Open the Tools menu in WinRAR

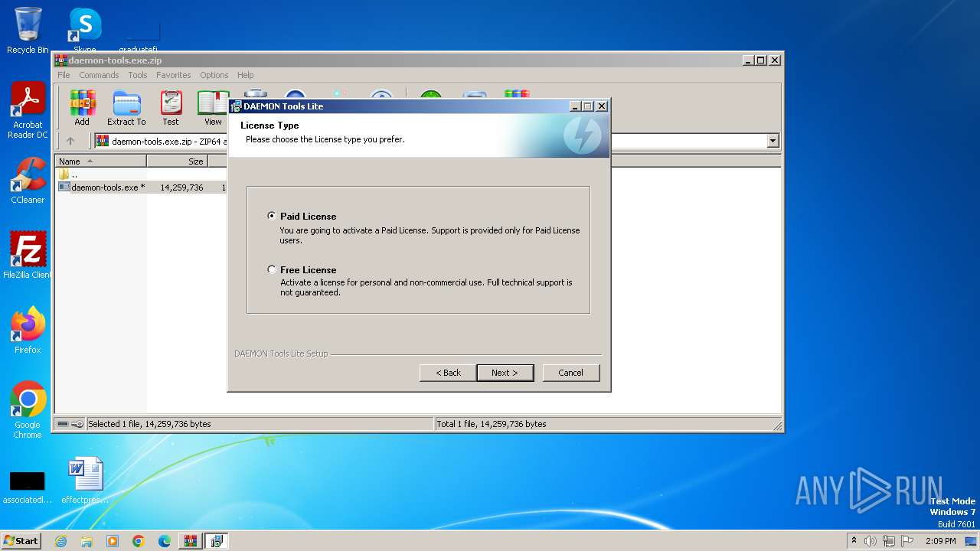(x=138, y=75)
